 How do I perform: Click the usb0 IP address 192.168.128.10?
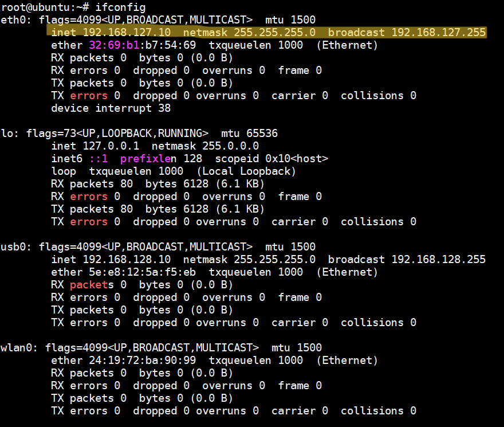click(127, 260)
